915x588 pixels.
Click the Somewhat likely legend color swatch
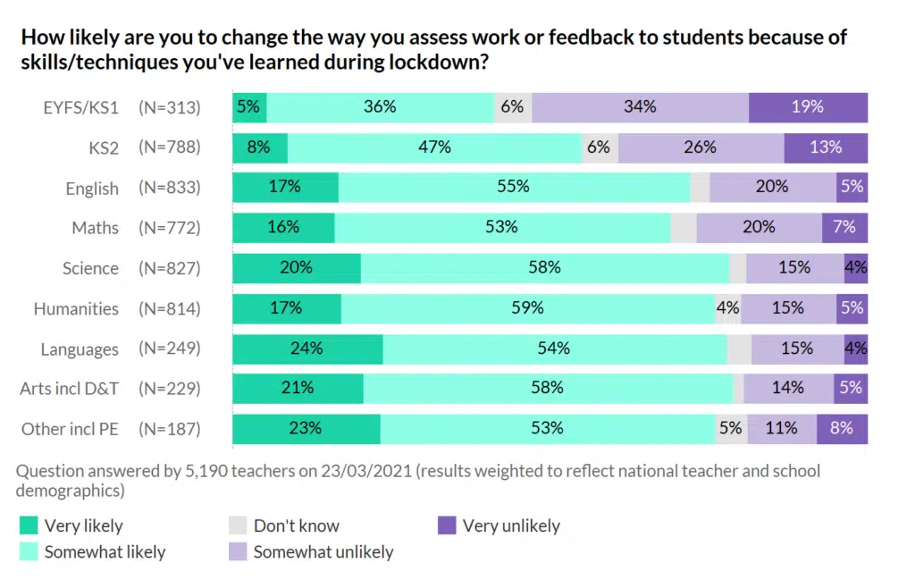point(27,551)
